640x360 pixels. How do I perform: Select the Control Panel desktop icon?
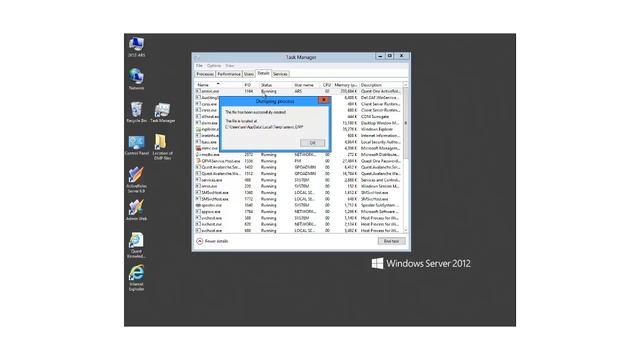click(x=136, y=145)
